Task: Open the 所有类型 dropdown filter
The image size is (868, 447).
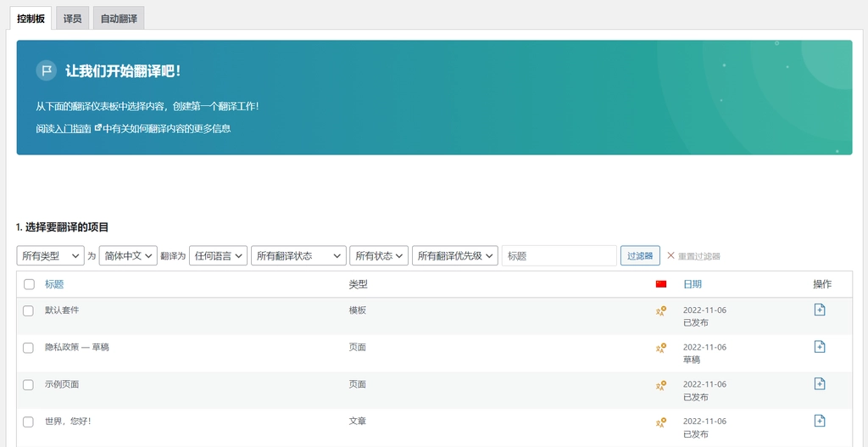Action: 50,255
